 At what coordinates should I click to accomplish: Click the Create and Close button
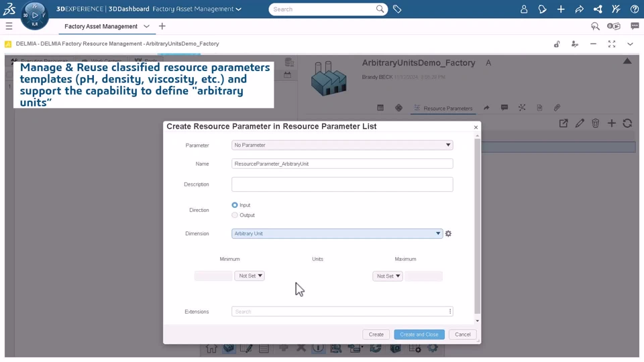point(419,335)
